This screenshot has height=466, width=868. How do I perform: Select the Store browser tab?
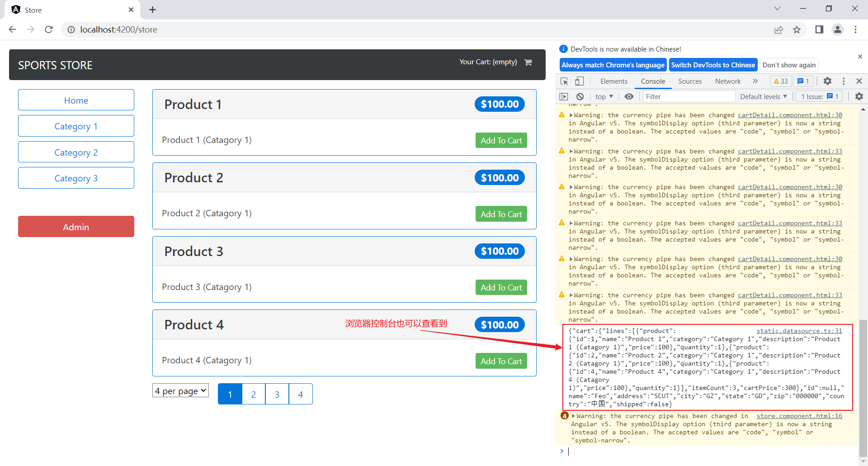(x=72, y=10)
